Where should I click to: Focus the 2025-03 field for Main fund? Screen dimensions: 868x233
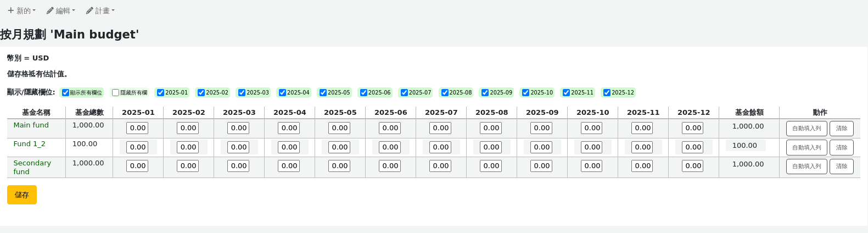(x=239, y=128)
